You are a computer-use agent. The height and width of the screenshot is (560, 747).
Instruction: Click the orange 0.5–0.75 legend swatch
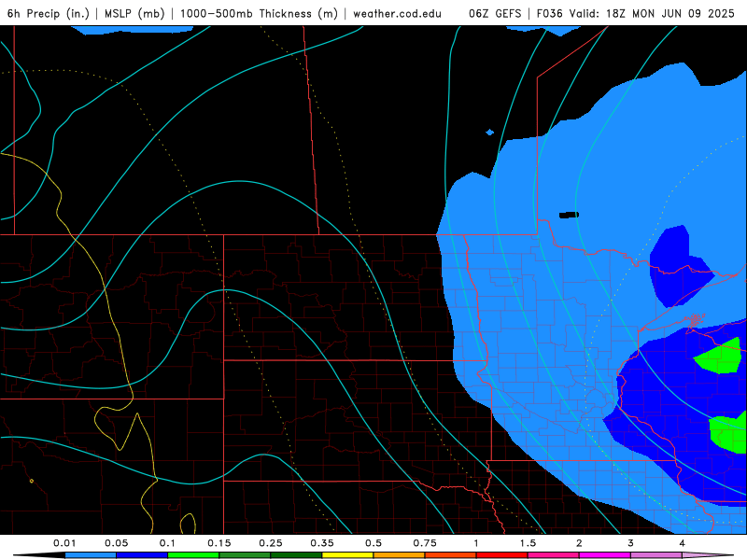400,555
